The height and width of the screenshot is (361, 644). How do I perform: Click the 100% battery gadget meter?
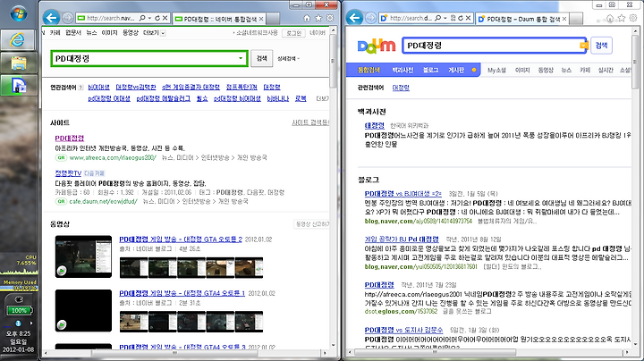click(x=19, y=311)
